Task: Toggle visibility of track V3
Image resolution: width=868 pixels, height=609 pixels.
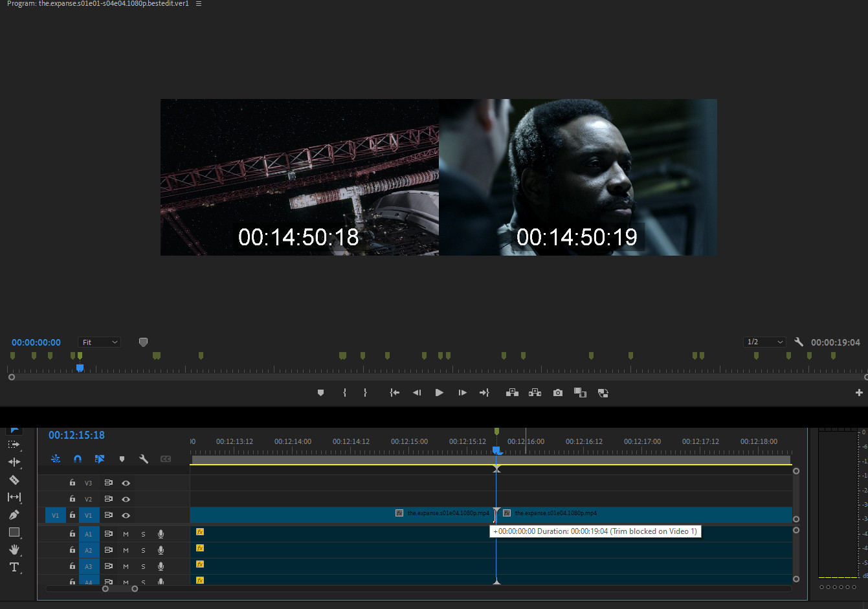Action: [x=126, y=483]
